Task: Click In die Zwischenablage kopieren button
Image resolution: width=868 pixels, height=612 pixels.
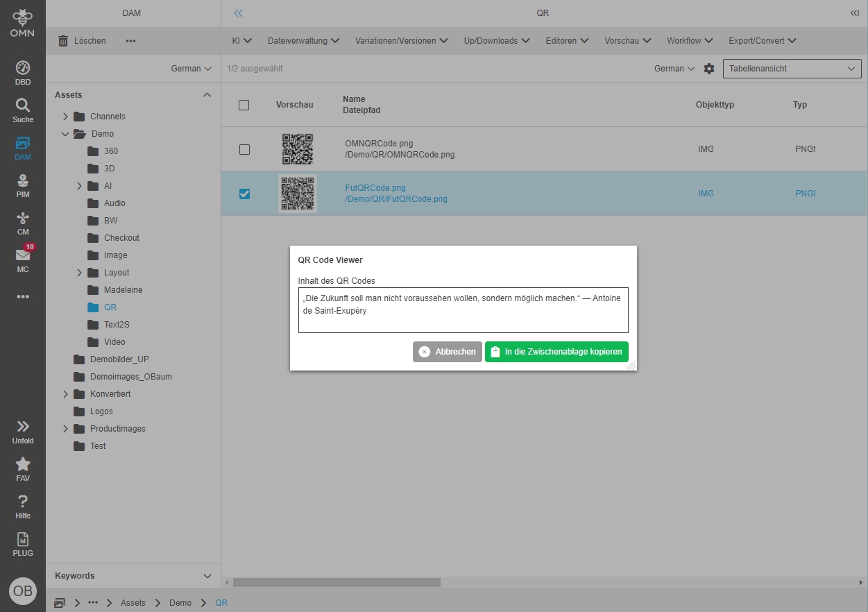Action: click(x=556, y=352)
